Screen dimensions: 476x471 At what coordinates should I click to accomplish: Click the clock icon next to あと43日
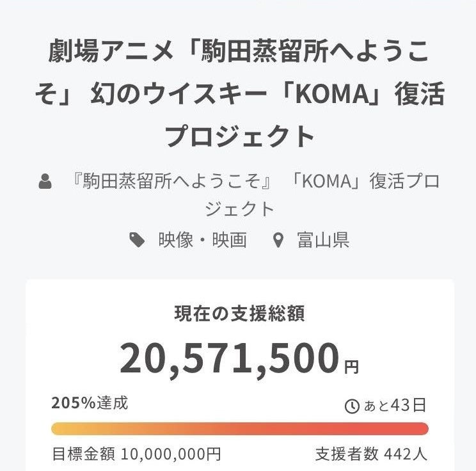point(352,406)
